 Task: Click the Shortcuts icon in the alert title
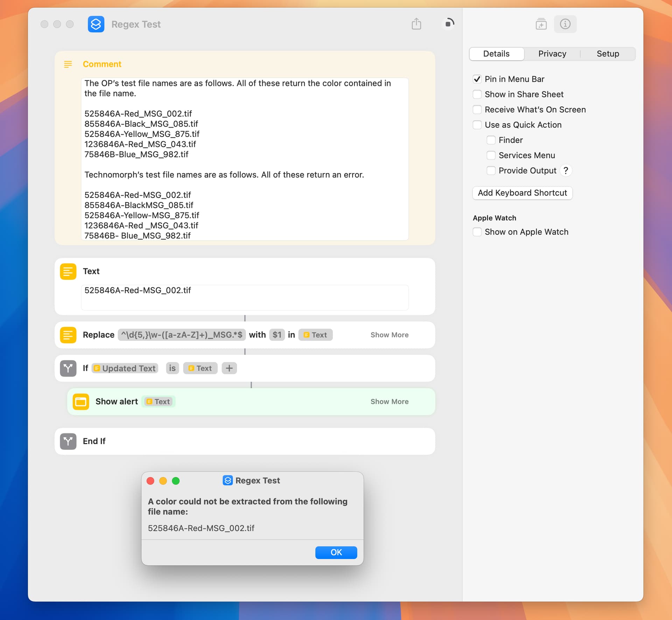(227, 480)
